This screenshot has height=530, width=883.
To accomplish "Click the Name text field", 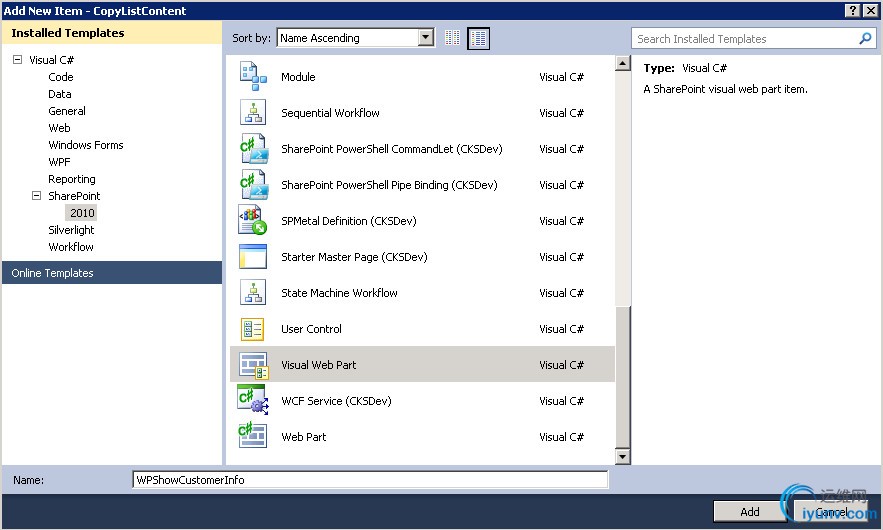I will point(370,480).
